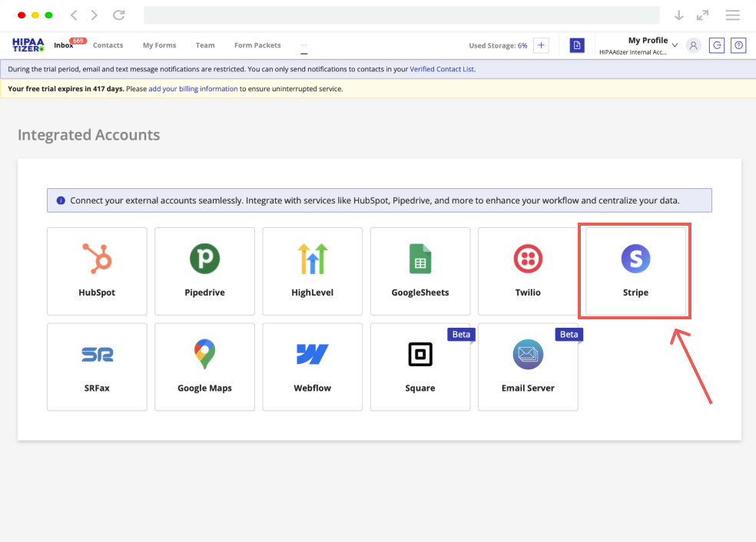
Task: Click add your billing information link
Action: [x=193, y=88]
